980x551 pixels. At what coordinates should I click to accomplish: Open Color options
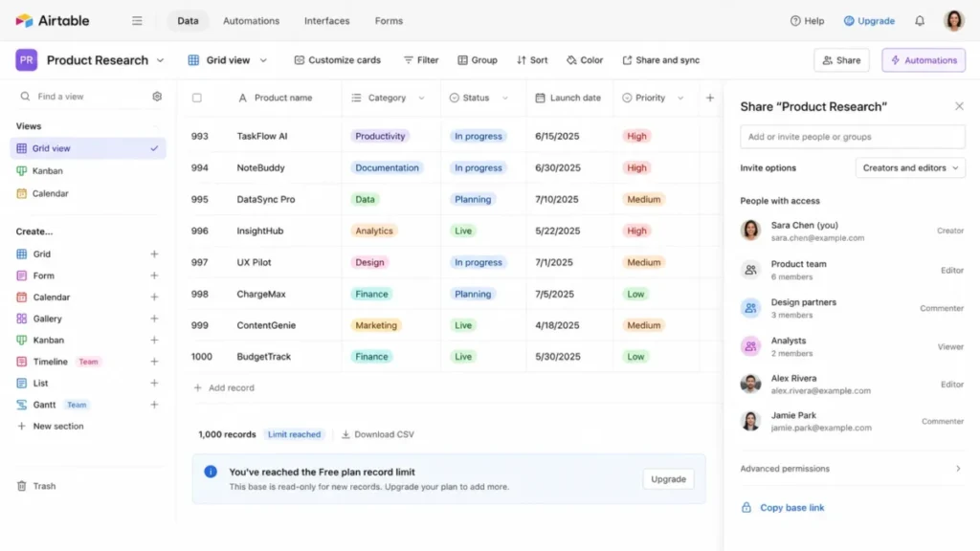tap(585, 60)
